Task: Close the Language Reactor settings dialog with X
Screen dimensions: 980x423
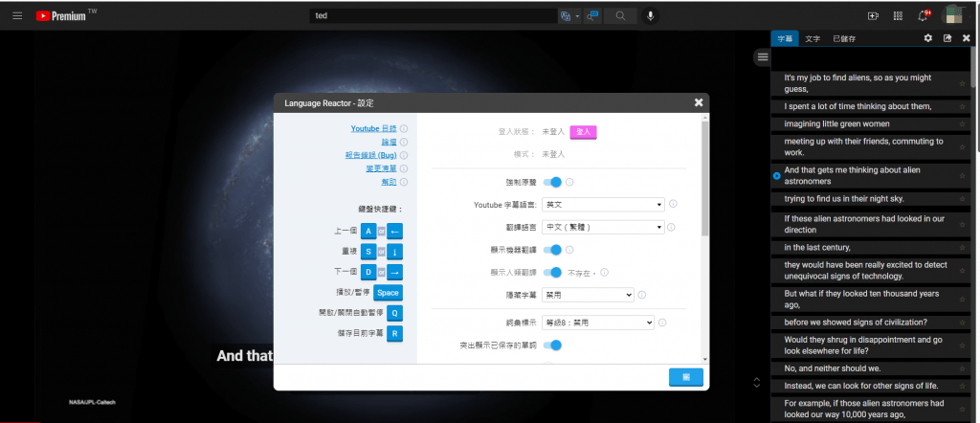Action: (699, 102)
